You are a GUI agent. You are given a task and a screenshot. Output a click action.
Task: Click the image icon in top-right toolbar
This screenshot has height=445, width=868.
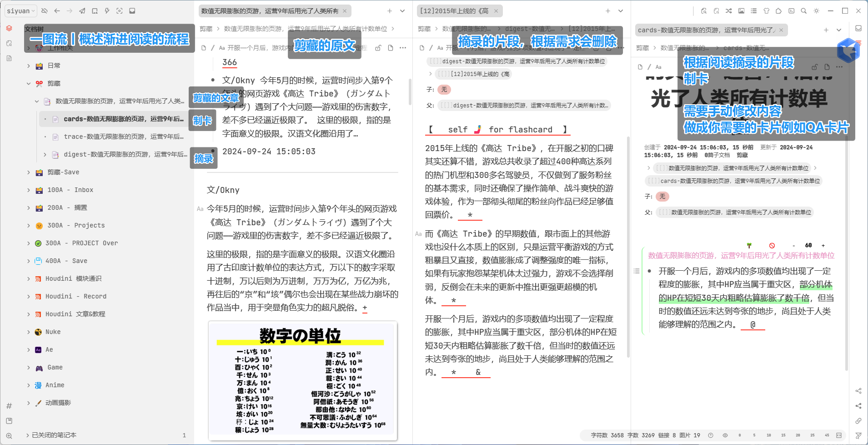tap(741, 11)
